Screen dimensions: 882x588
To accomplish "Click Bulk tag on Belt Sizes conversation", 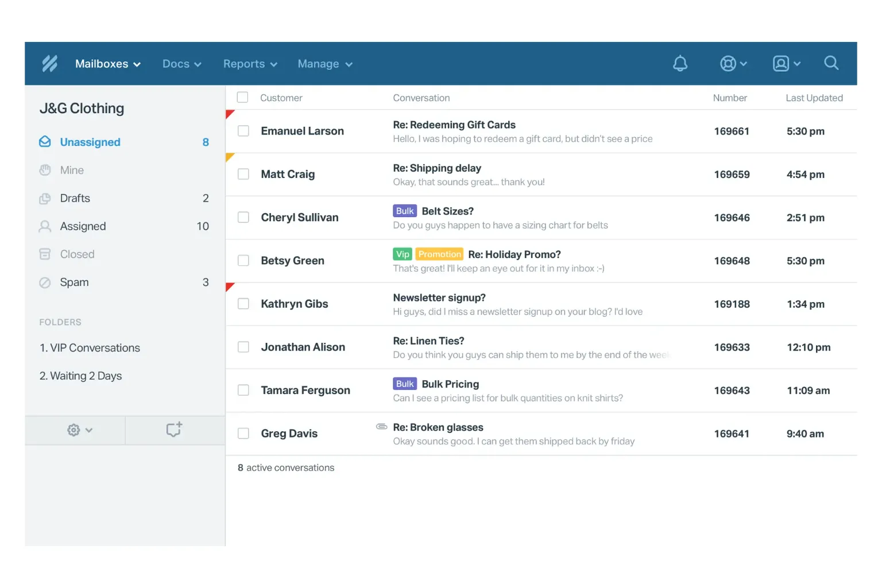I will [405, 211].
